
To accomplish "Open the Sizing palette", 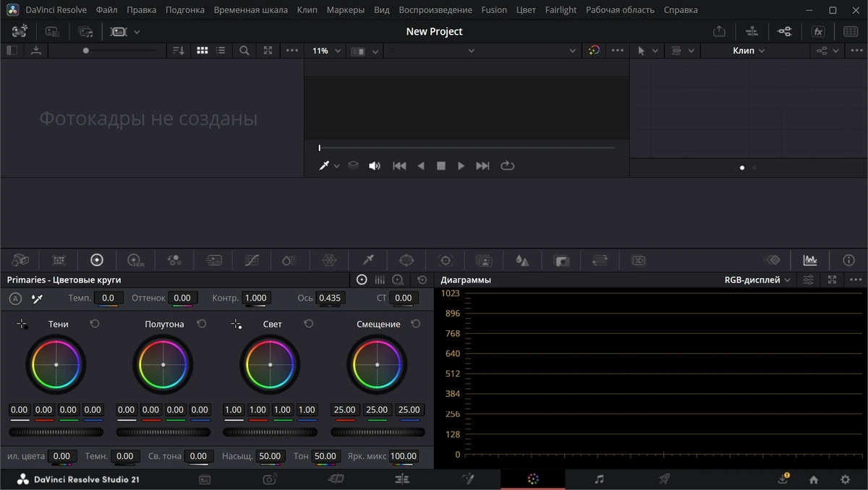I will pyautogui.click(x=600, y=260).
